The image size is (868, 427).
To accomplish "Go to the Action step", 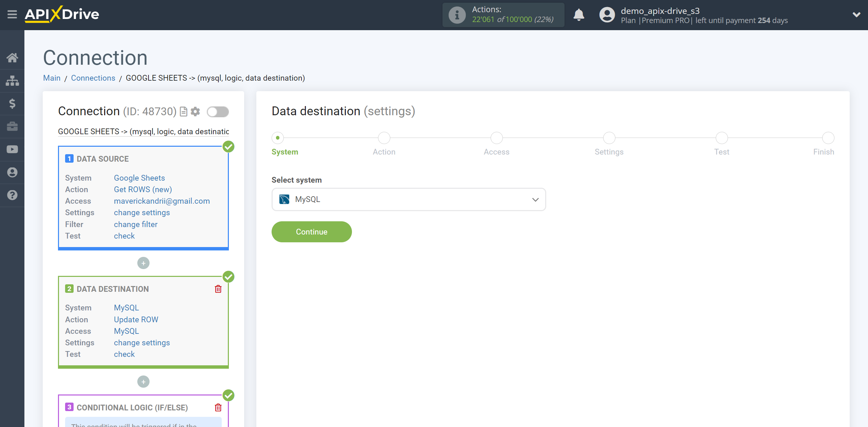I will (384, 138).
